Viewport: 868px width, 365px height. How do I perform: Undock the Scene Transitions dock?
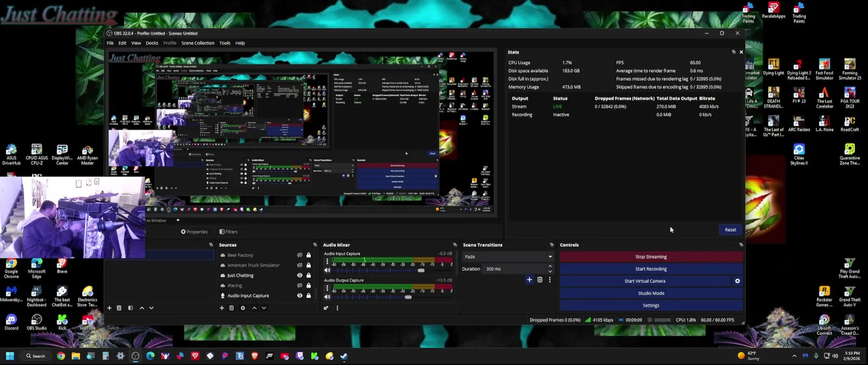tap(552, 245)
